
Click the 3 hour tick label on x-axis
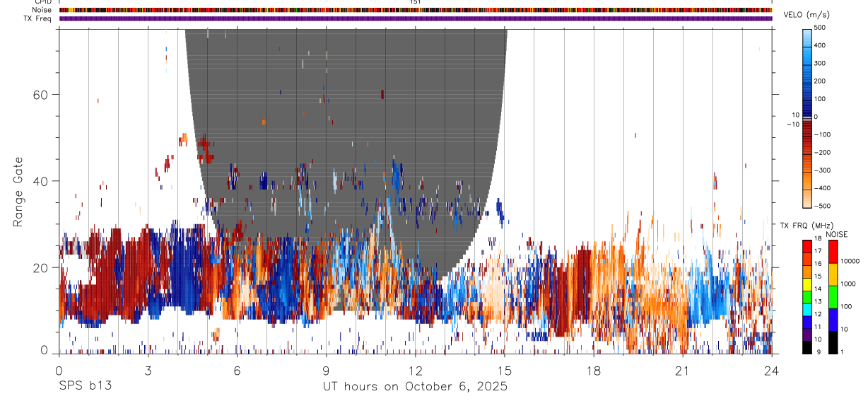[148, 370]
